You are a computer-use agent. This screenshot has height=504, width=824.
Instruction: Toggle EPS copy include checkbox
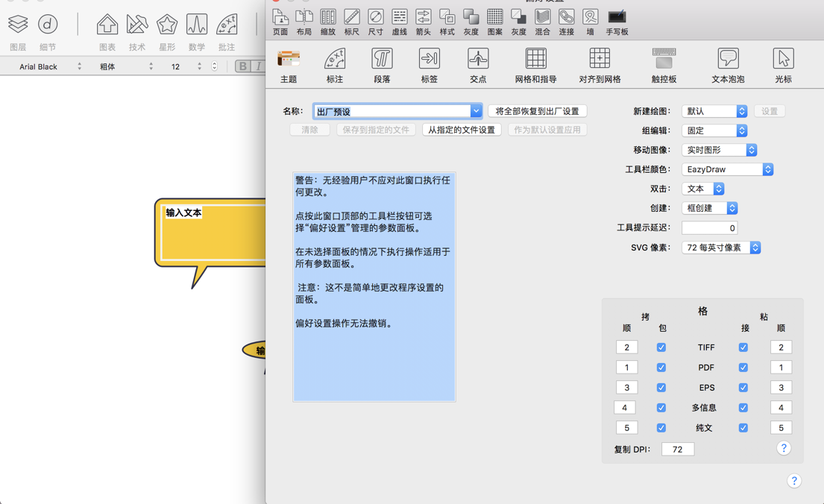661,388
